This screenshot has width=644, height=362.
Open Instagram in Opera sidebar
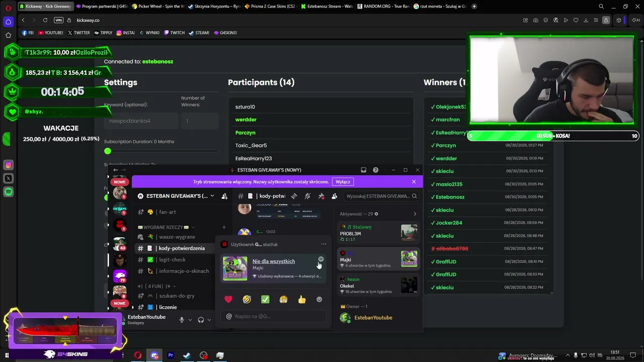coord(8,165)
